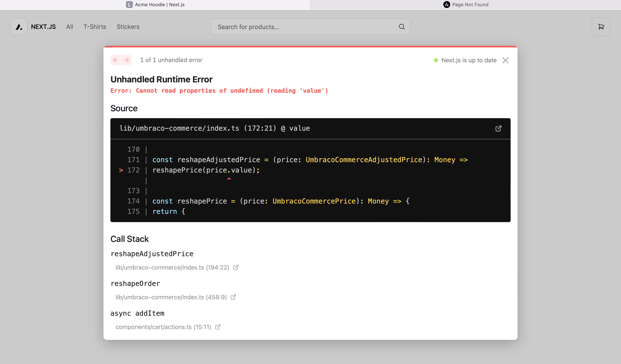
Task: Open the T-Shirts category
Action: point(95,27)
